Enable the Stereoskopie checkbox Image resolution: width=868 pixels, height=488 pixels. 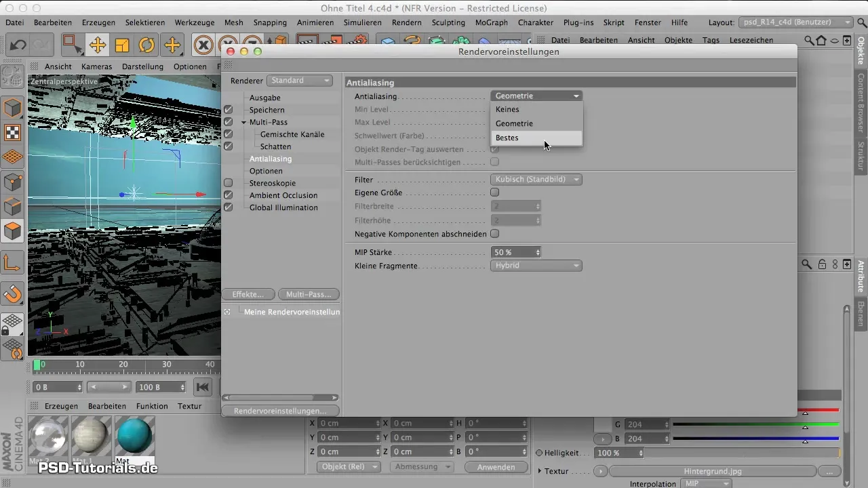(x=229, y=183)
